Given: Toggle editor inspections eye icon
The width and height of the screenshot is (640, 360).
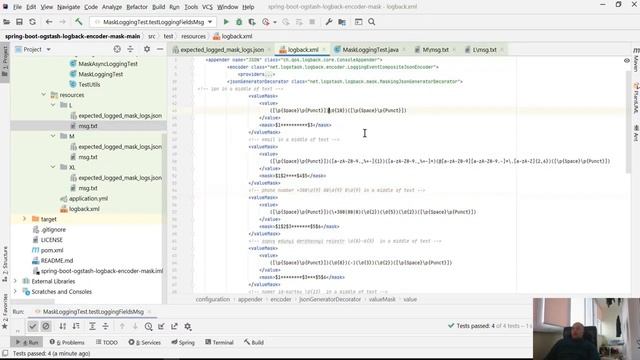Looking at the screenshot, I should (x=627, y=60).
